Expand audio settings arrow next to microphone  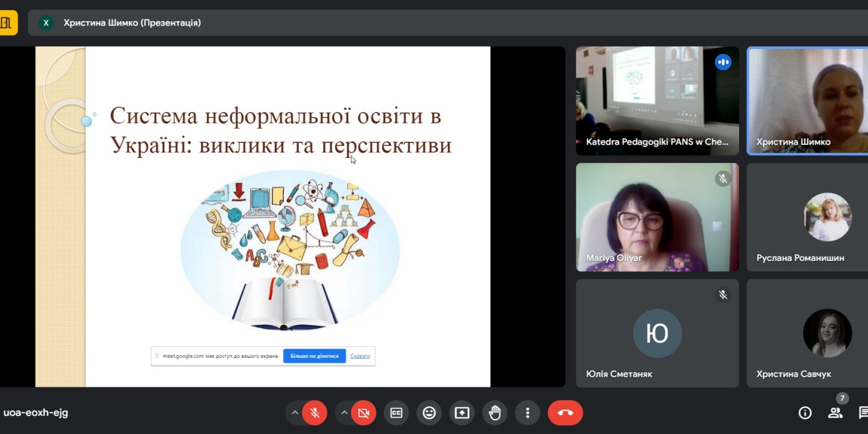click(x=295, y=413)
